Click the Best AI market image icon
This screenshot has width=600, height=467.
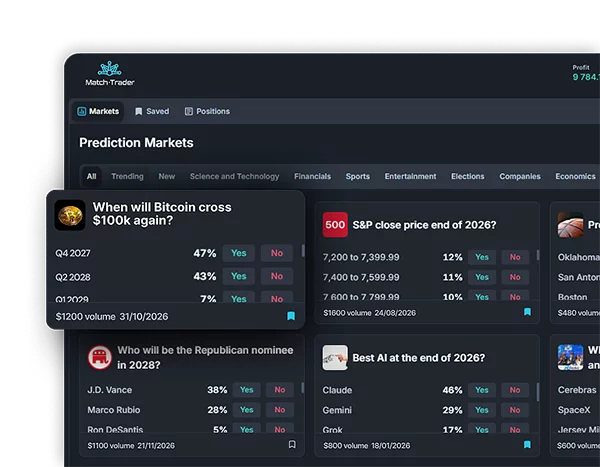[x=335, y=358]
